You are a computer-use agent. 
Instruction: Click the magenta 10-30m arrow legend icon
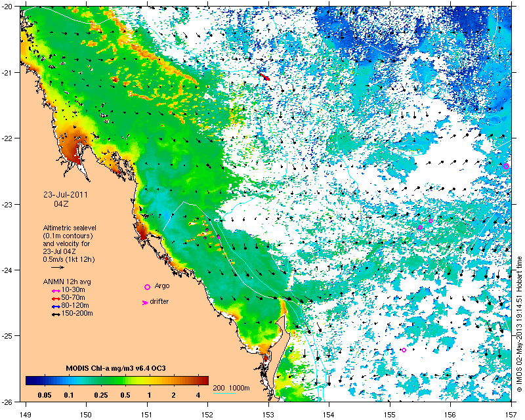(56, 291)
